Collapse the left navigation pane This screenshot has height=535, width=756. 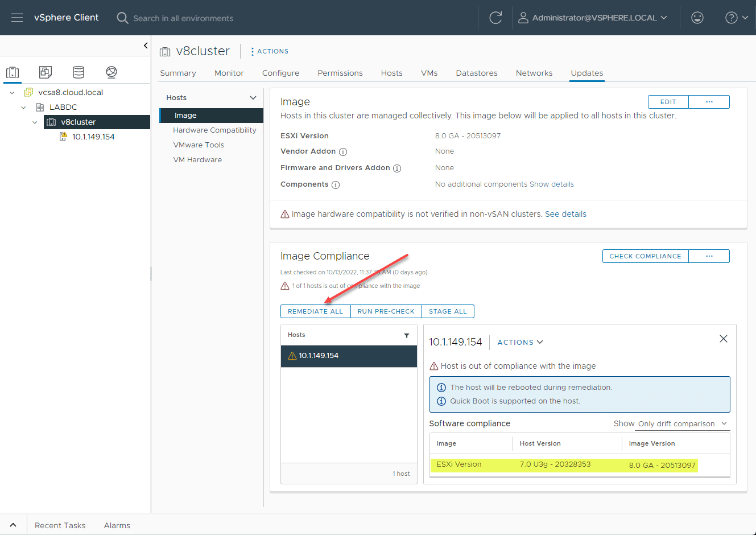point(146,46)
